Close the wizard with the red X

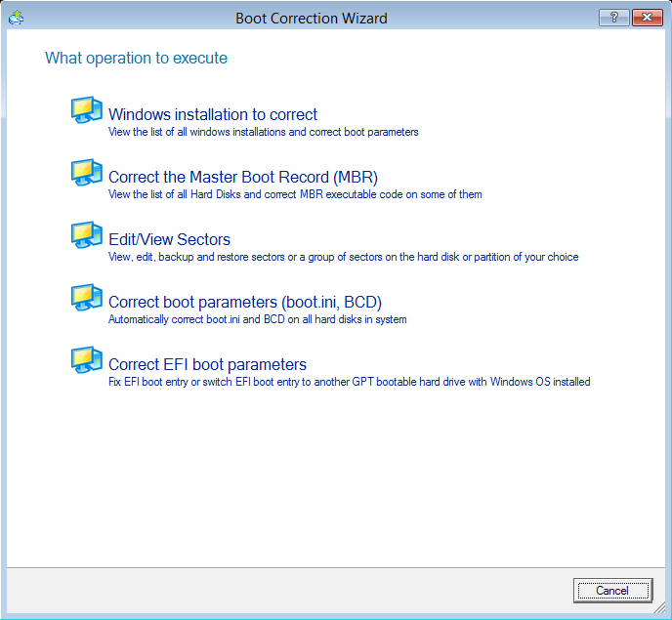pos(648,18)
